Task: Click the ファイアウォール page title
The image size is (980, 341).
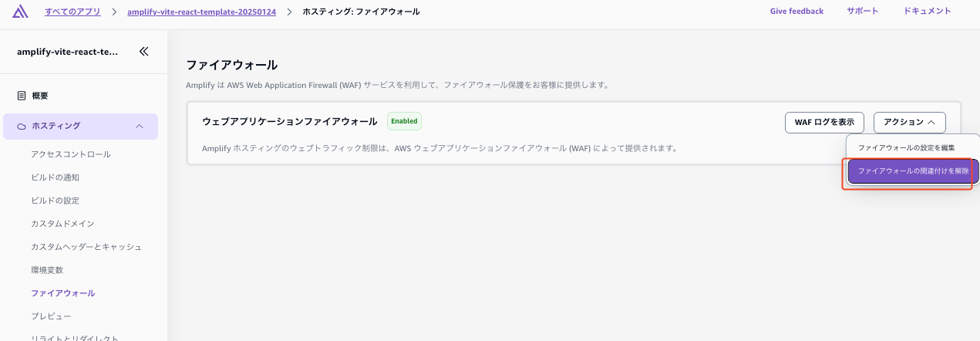Action: point(232,65)
